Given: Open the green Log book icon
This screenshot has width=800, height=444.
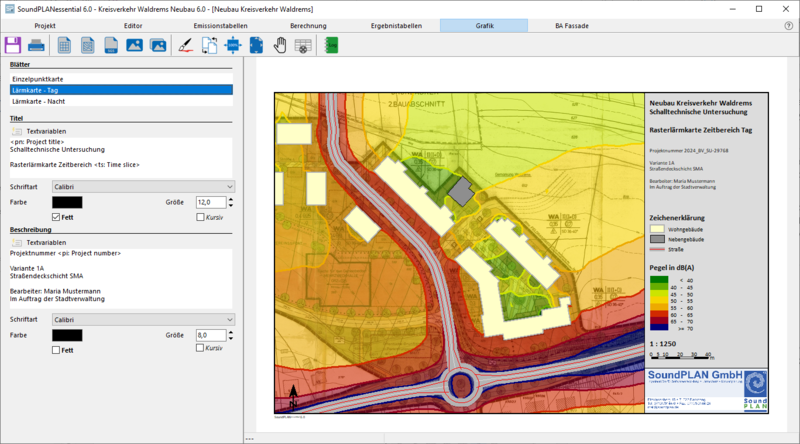Looking at the screenshot, I should [332, 45].
